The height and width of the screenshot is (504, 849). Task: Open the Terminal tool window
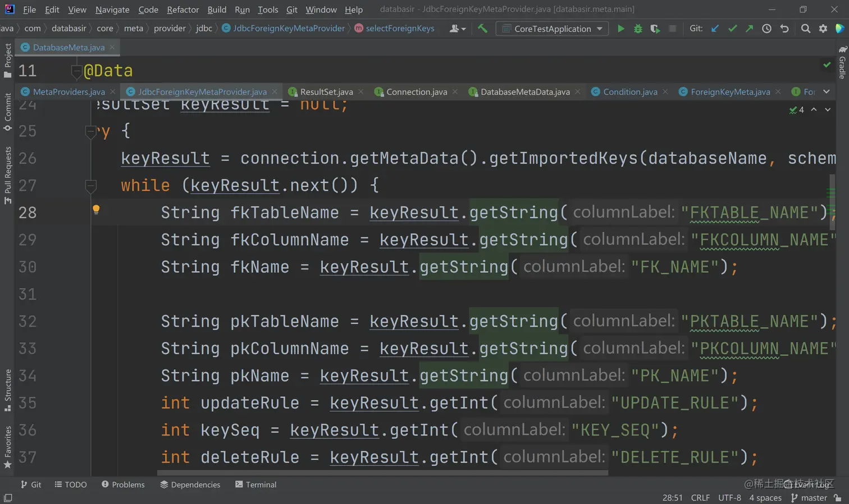point(255,484)
